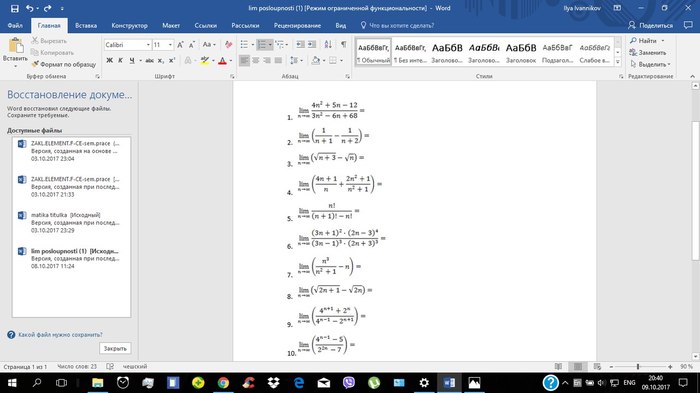Open the font dialog launcher in the Шрифт group

[232, 77]
